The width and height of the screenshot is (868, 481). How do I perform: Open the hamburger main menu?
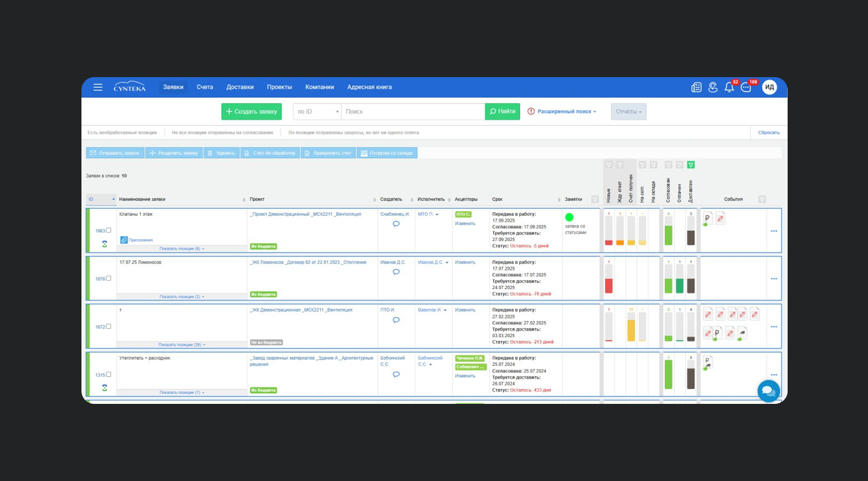click(x=98, y=87)
